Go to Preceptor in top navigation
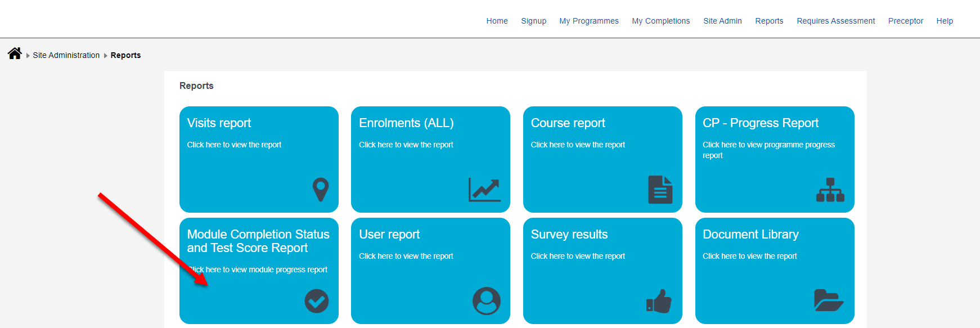The image size is (980, 328). [906, 21]
